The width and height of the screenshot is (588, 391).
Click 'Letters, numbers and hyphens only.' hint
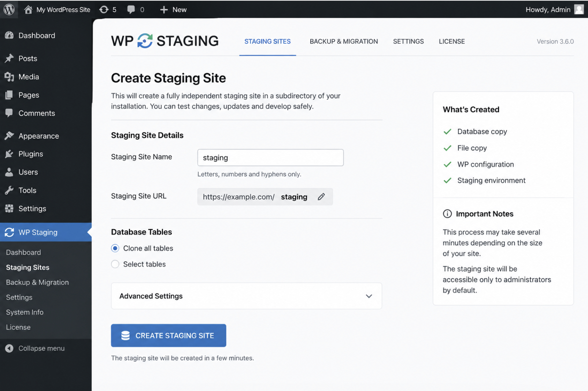(x=249, y=174)
